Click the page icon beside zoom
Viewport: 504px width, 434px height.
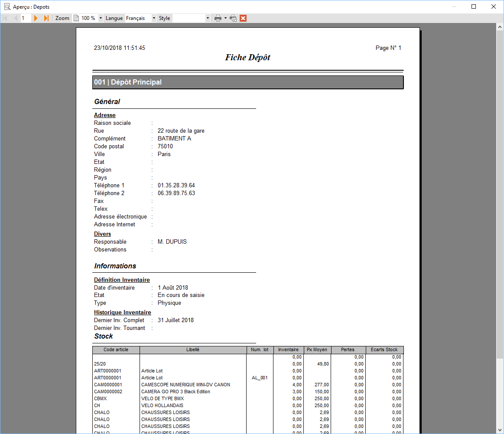76,18
